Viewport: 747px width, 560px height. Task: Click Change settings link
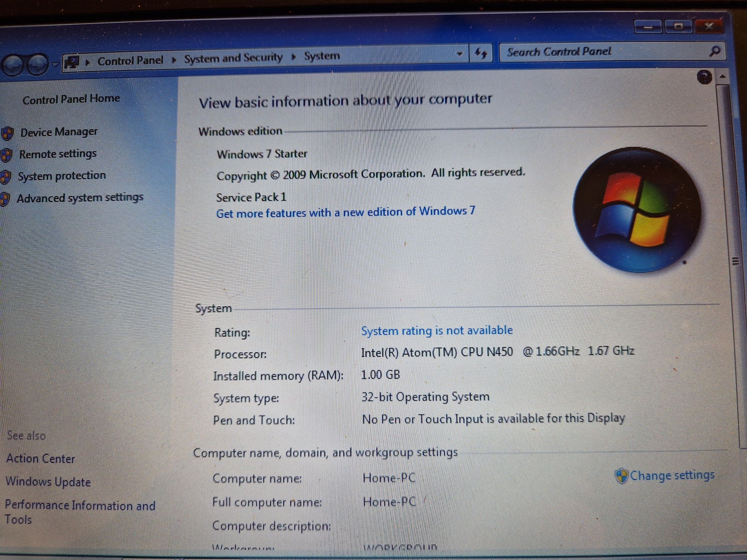tap(672, 475)
